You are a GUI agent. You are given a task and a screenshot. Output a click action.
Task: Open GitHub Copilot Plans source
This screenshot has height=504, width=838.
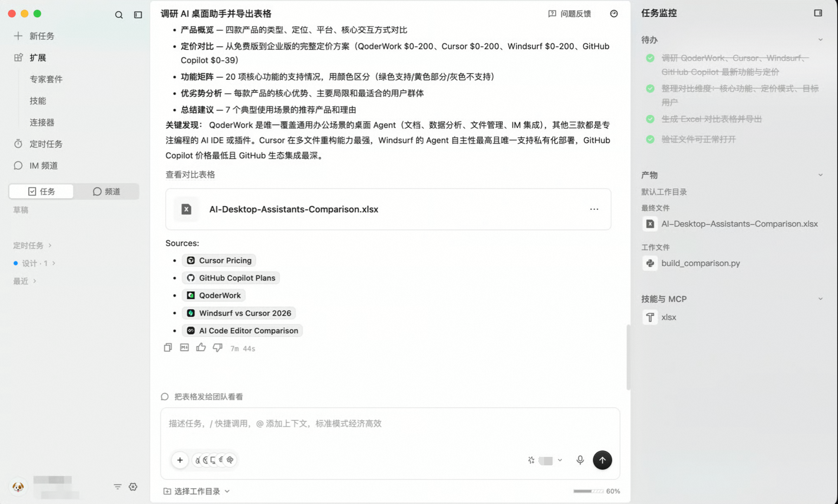coord(231,278)
